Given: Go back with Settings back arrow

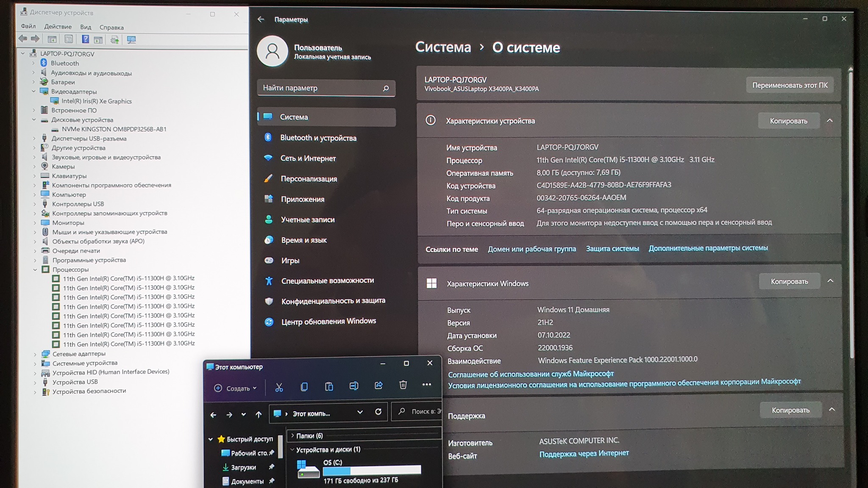Looking at the screenshot, I should (261, 19).
